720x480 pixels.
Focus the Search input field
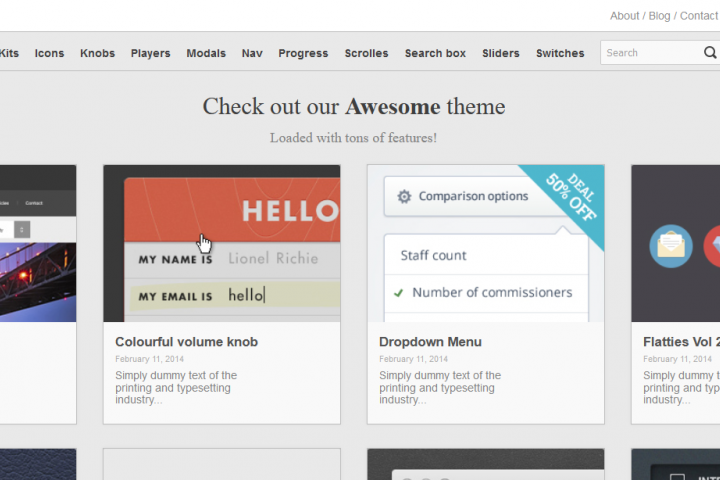coord(650,53)
